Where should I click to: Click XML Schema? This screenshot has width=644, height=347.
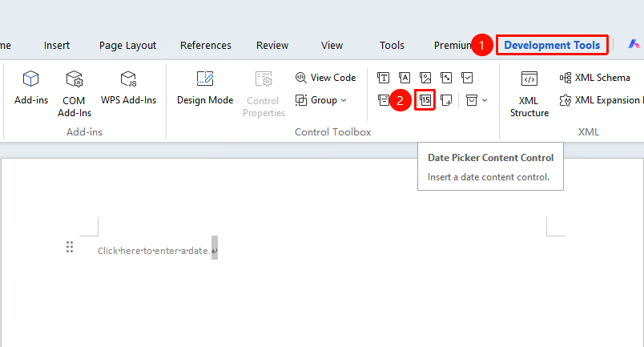pyautogui.click(x=594, y=78)
